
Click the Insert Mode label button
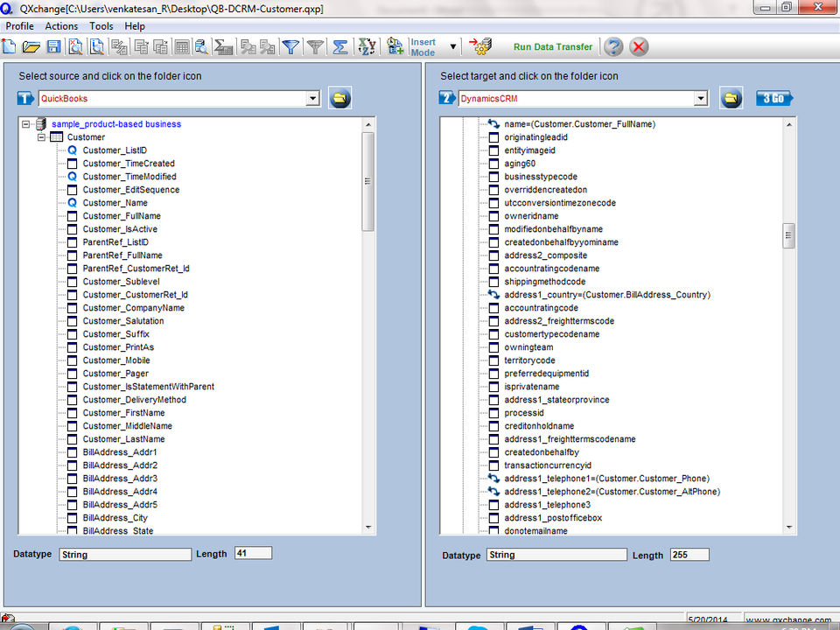pos(423,47)
